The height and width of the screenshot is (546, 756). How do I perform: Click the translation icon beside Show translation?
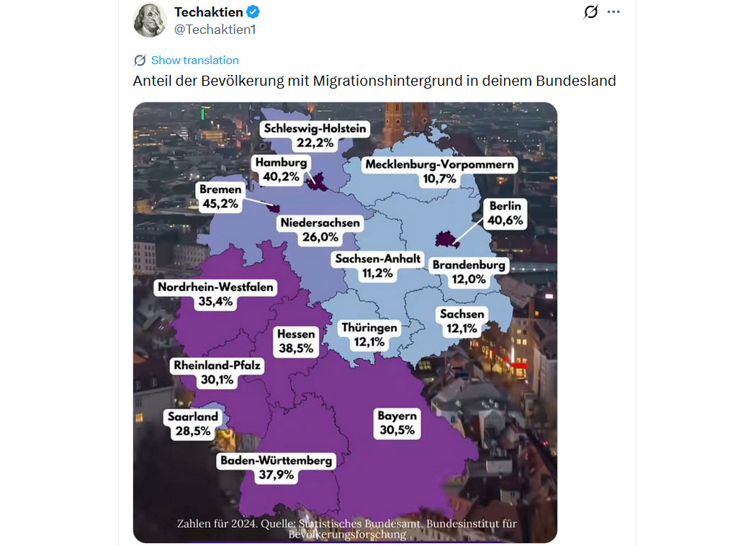(140, 61)
